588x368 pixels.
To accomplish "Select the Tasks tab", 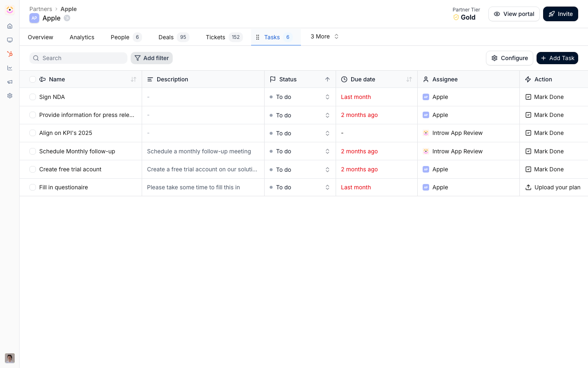I will [276, 37].
